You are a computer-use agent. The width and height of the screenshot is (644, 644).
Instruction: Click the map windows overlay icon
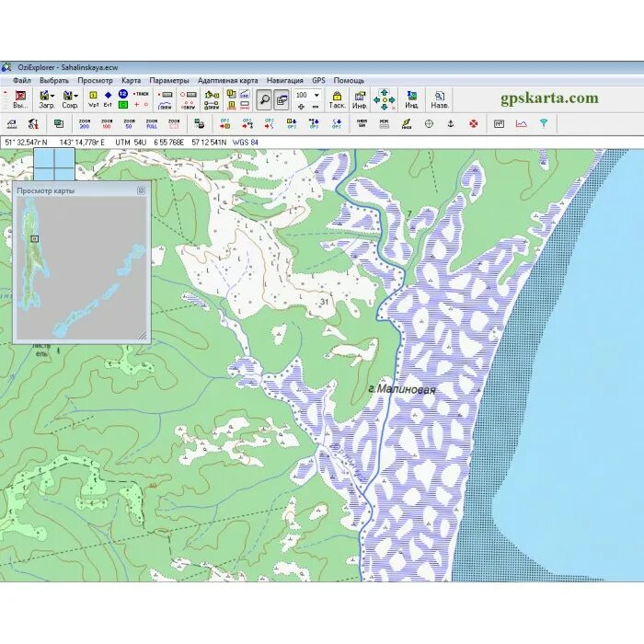click(x=59, y=123)
